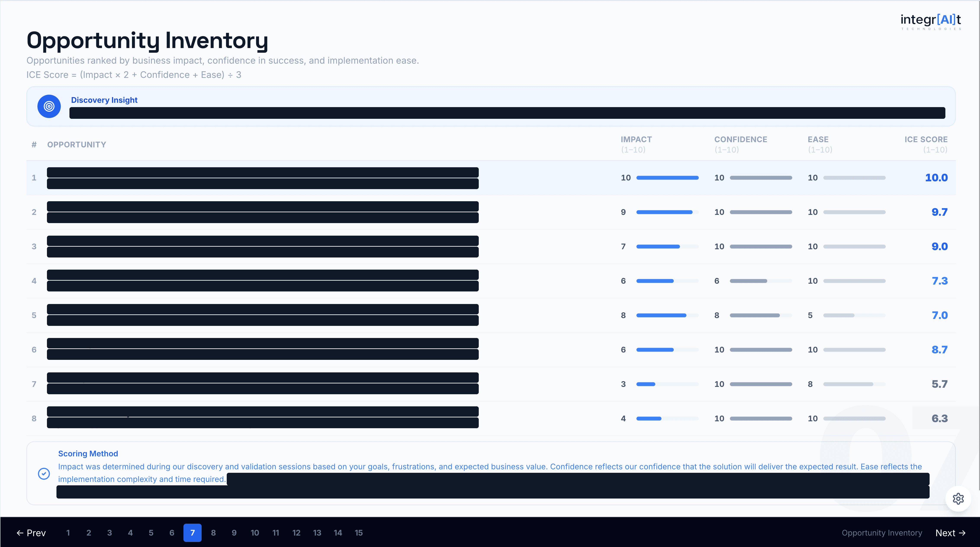The height and width of the screenshot is (547, 980).
Task: Click Ease value 5 in row 5
Action: click(810, 315)
